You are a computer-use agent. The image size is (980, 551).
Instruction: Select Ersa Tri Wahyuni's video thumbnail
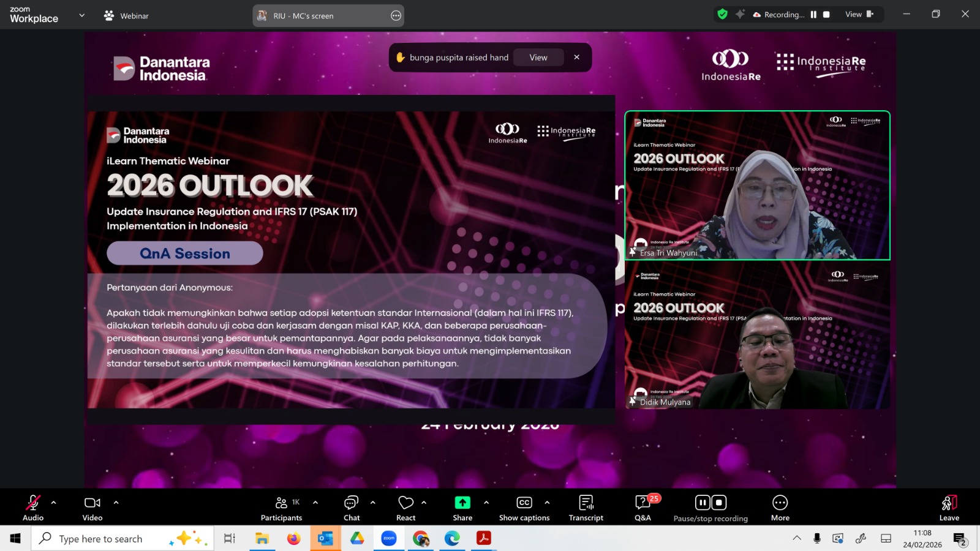pos(757,186)
